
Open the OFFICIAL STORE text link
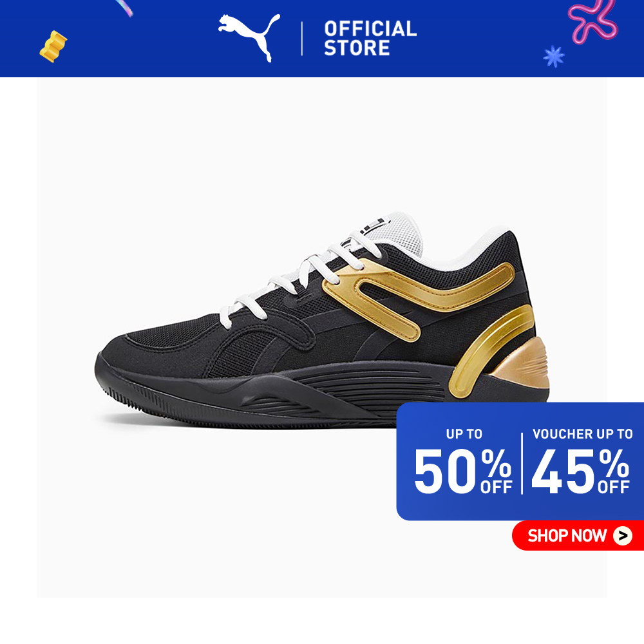pyautogui.click(x=370, y=38)
